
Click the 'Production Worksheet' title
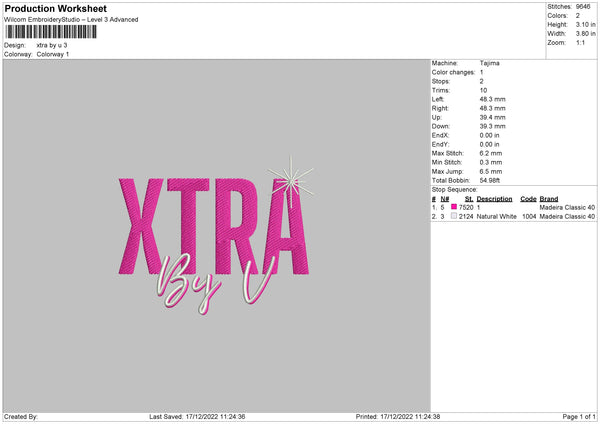click(55, 8)
